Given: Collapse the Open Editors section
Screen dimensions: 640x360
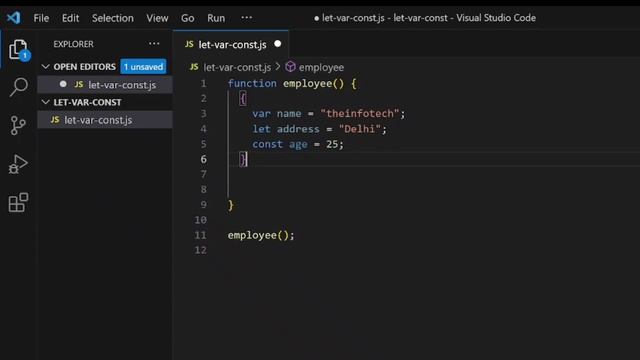Looking at the screenshot, I should pyautogui.click(x=46, y=67).
